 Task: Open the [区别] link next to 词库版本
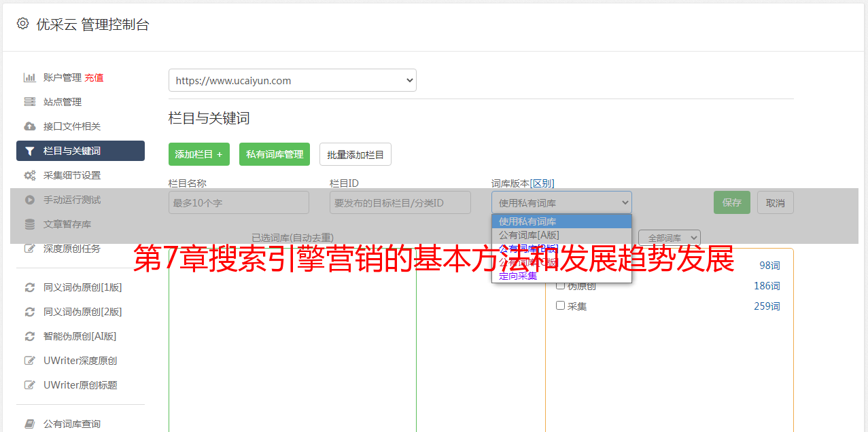(542, 183)
